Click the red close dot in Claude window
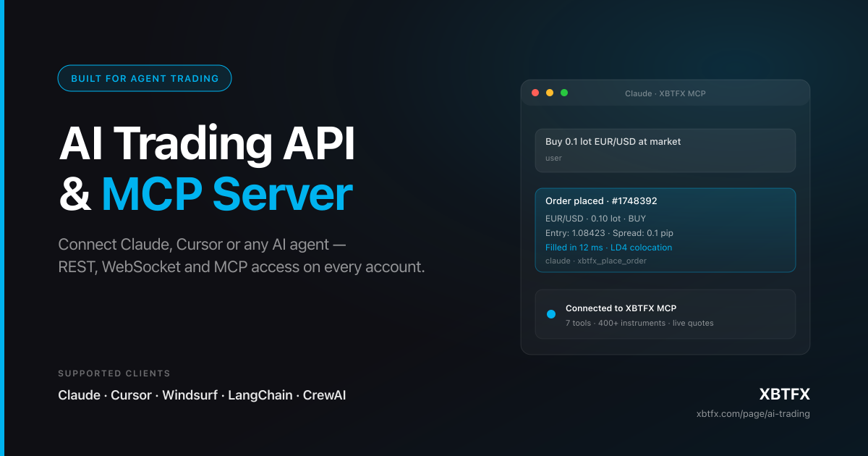Viewport: 868px width, 456px height. coord(535,93)
